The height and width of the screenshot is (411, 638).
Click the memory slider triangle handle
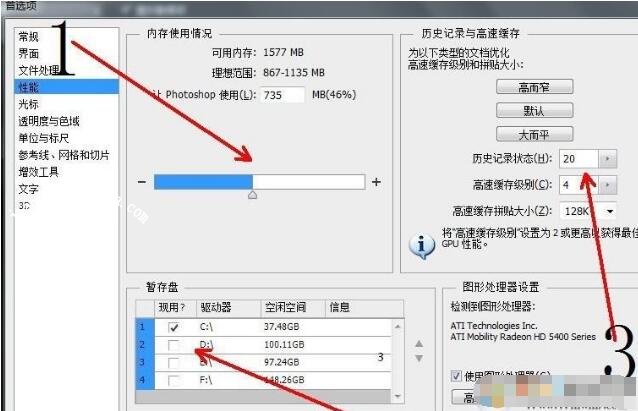click(252, 195)
